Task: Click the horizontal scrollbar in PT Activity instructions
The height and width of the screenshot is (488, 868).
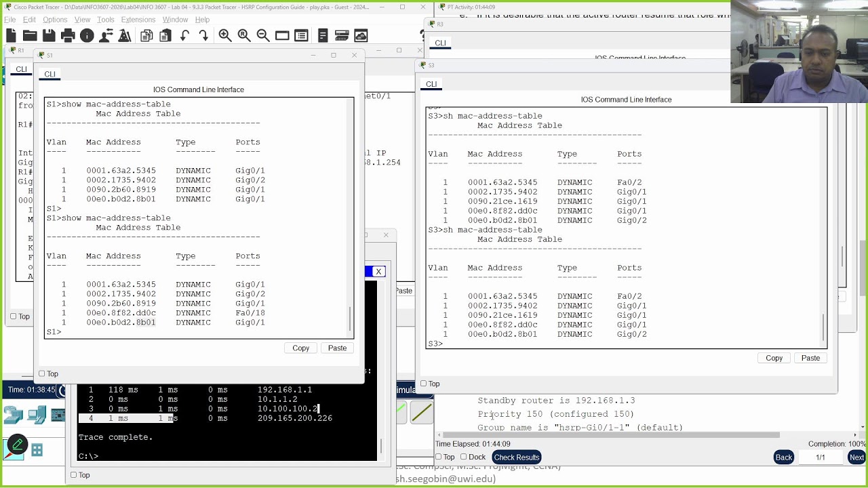Action: [610, 434]
